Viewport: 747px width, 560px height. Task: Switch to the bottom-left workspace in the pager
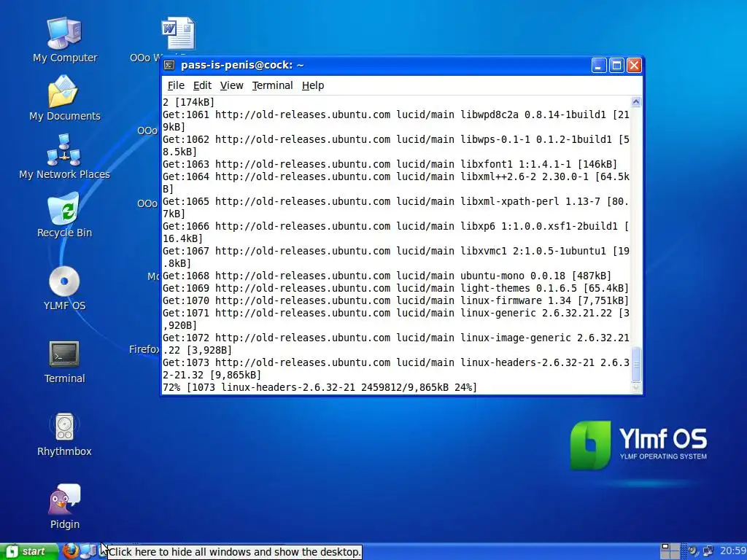[665, 555]
